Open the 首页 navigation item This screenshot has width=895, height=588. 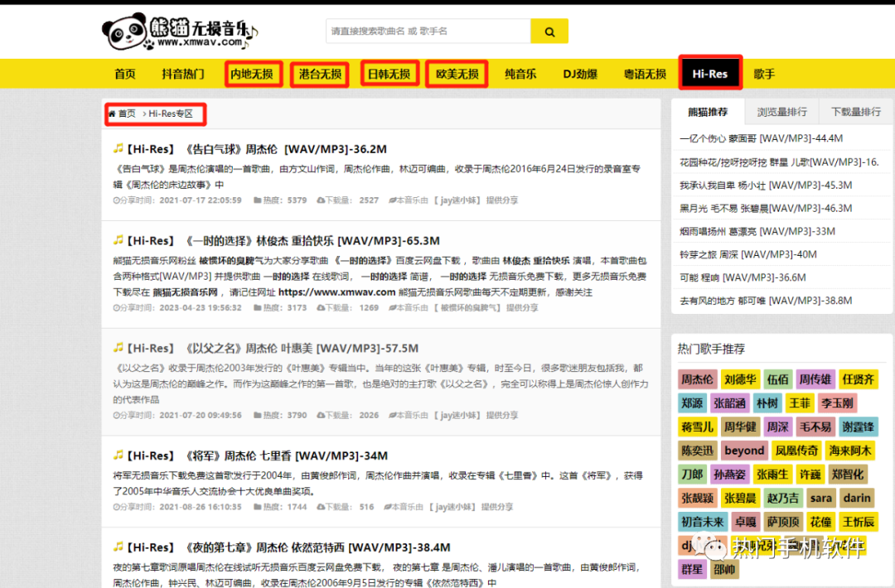[x=125, y=74]
